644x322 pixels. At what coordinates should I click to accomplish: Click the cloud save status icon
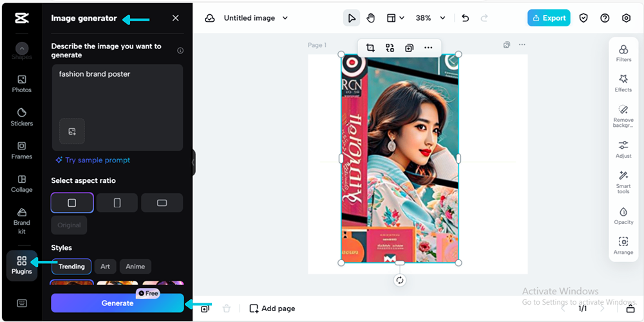coord(210,18)
